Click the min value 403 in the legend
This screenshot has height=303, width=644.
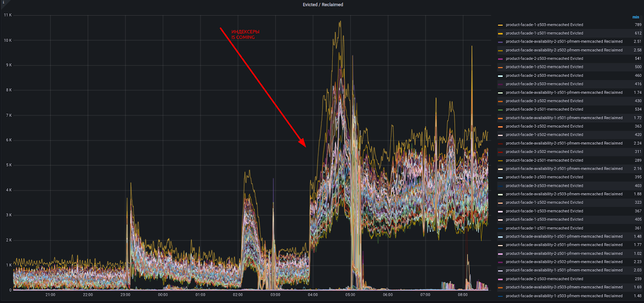(638, 185)
